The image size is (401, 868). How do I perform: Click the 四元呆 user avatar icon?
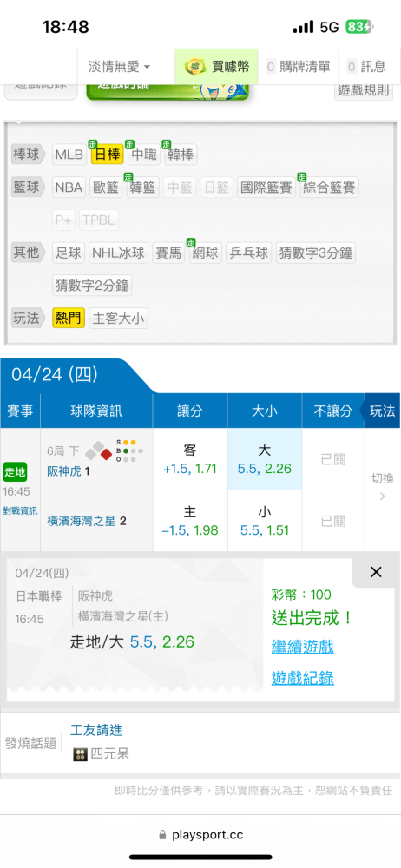80,754
